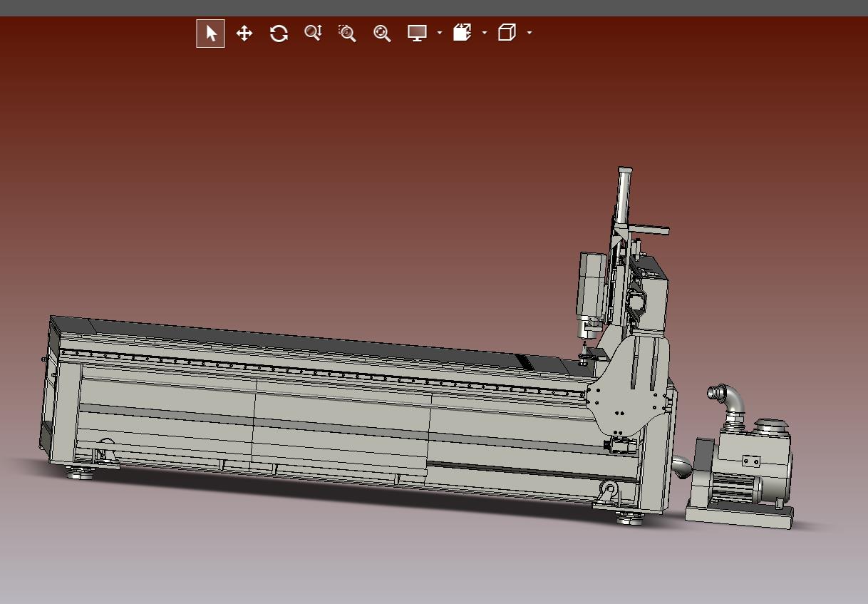The height and width of the screenshot is (604, 868).
Task: Choose the Pan move tool
Action: point(244,34)
